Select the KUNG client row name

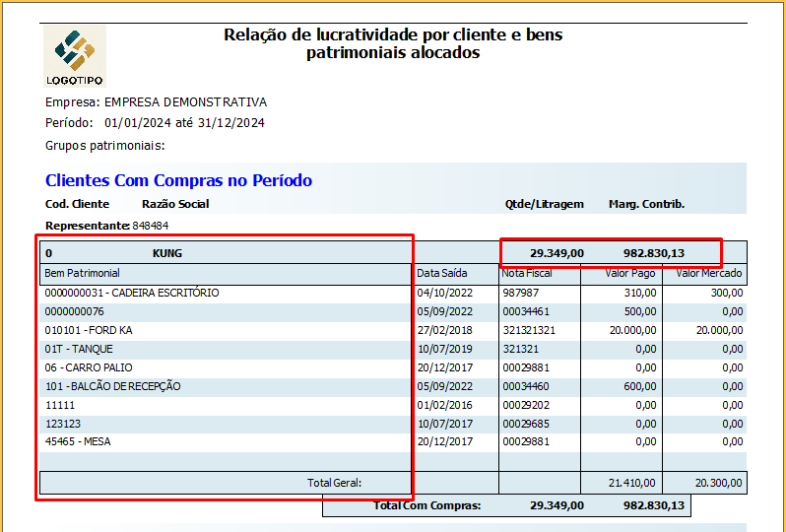166,253
